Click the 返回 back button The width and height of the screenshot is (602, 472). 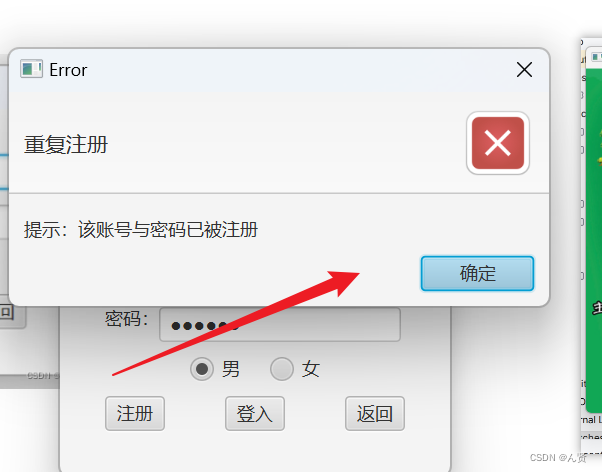pyautogui.click(x=375, y=413)
